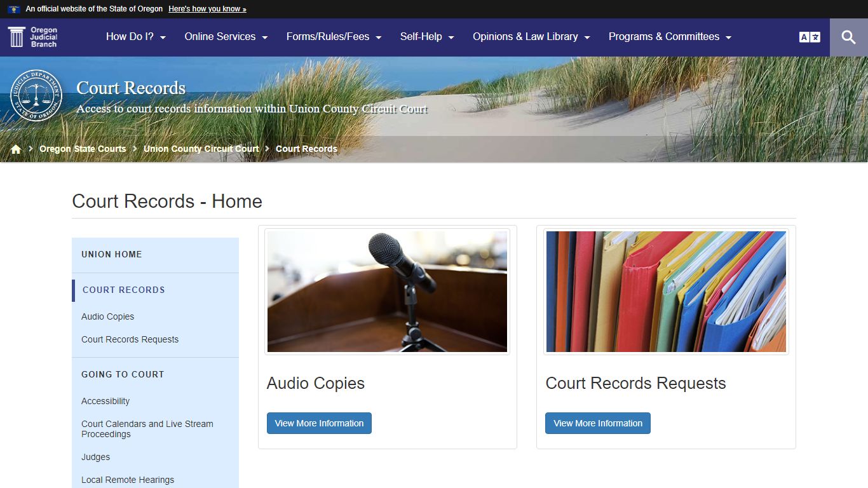The image size is (868, 488).
Task: Click the Oregon Judicial Branch logo
Action: tap(33, 37)
